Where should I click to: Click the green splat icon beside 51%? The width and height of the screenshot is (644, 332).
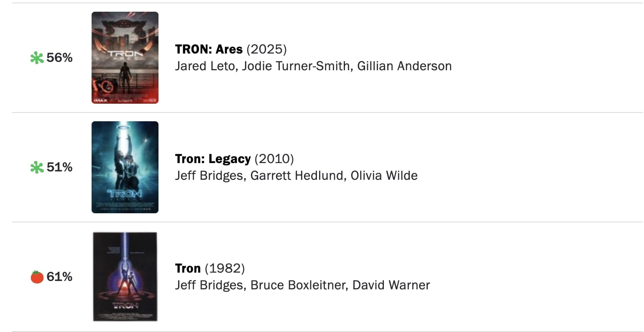point(37,168)
